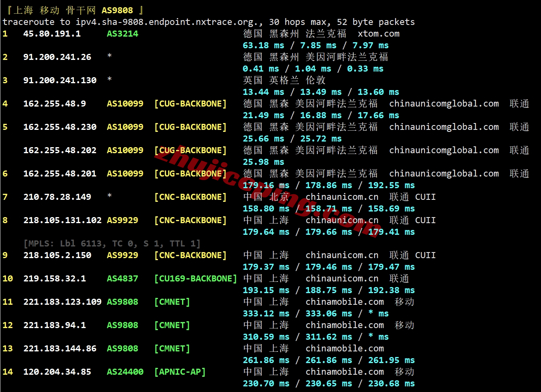Select the IP 120.204.34.85
This screenshot has height=392, width=541.
57,372
